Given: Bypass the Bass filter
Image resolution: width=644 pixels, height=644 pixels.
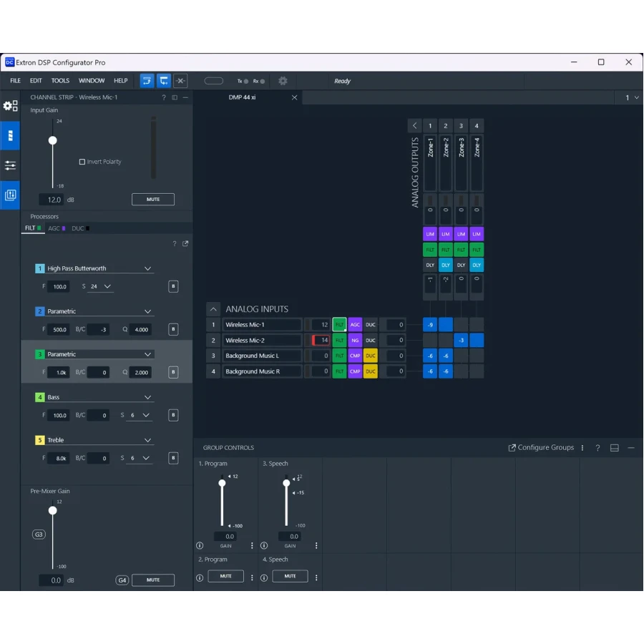Looking at the screenshot, I should click(173, 415).
